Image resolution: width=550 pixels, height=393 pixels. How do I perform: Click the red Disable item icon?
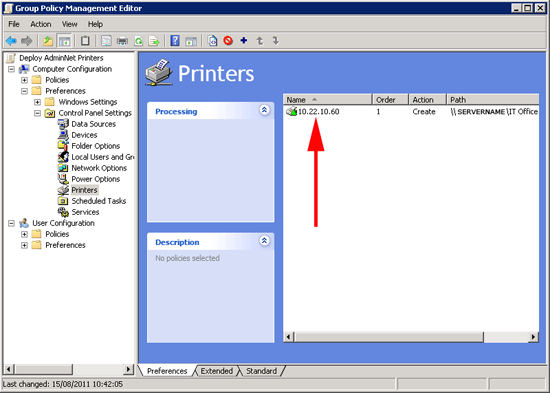(228, 41)
